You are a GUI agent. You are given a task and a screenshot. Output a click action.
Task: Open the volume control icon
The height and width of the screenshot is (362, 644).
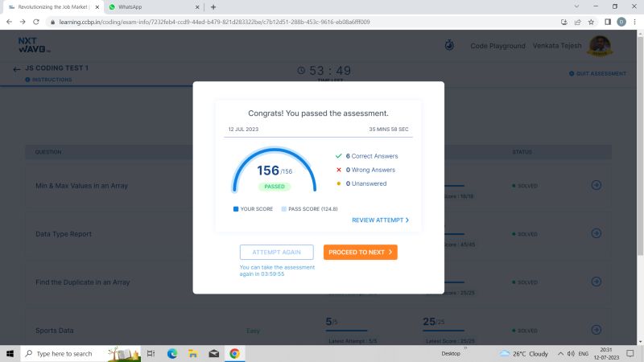[571, 353]
